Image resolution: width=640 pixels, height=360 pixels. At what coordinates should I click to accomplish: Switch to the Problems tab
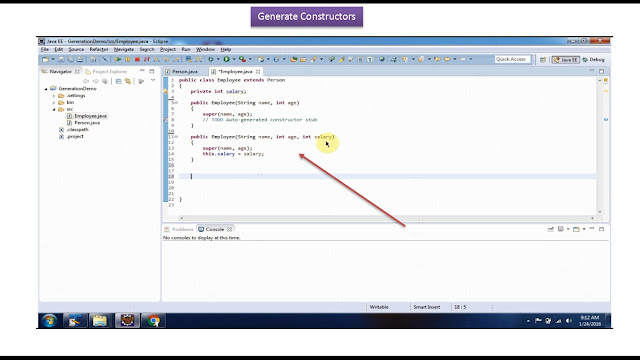(x=179, y=229)
